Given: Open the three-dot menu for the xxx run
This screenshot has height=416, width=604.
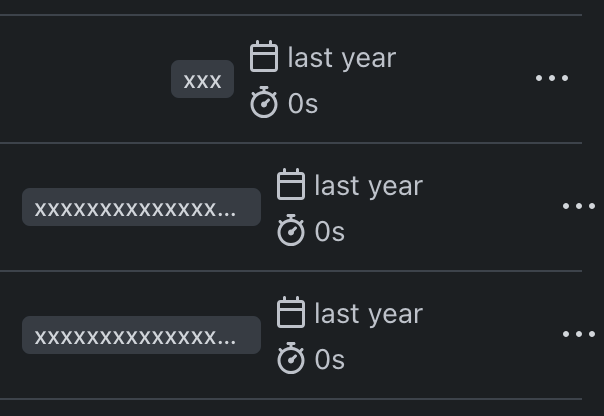Looking at the screenshot, I should (552, 78).
